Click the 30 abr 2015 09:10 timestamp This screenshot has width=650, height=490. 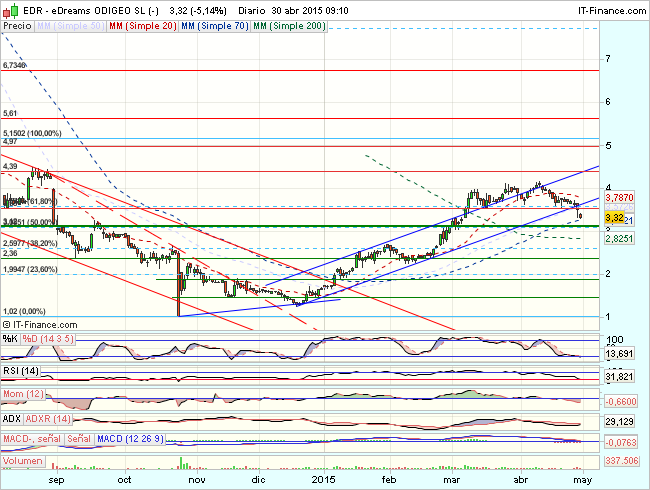point(310,11)
